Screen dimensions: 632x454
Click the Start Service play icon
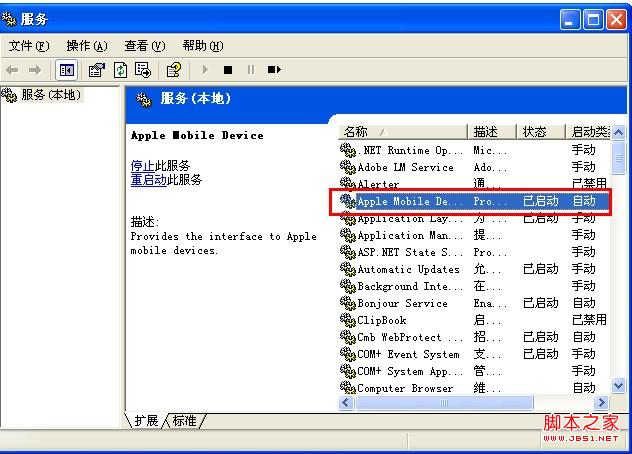click(x=205, y=70)
